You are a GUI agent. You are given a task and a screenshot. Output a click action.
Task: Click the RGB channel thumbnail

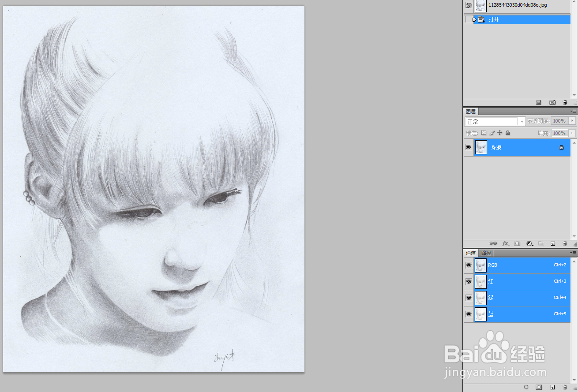(x=480, y=265)
